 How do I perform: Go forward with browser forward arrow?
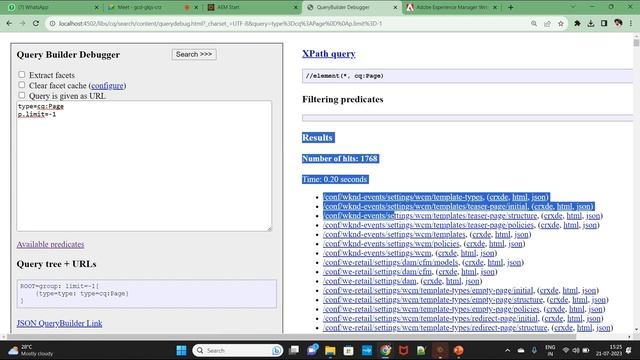tap(22, 24)
